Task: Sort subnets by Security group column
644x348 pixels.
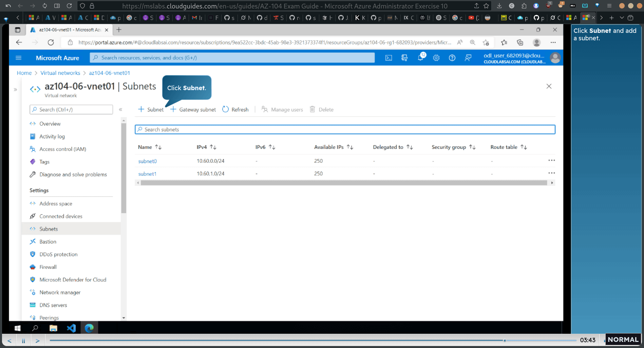Action: [454, 147]
